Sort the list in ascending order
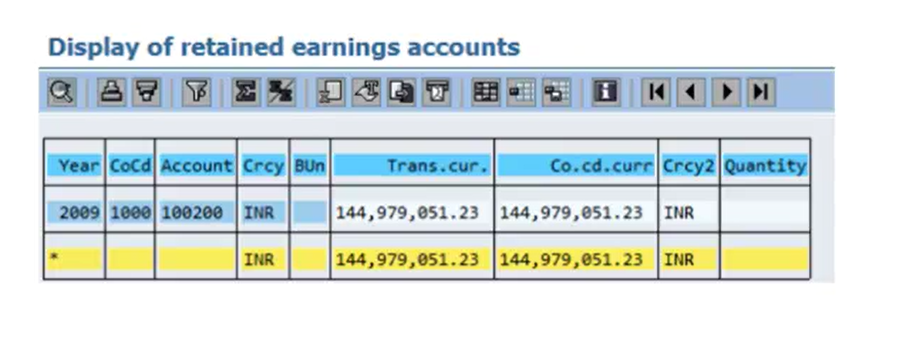 point(111,92)
